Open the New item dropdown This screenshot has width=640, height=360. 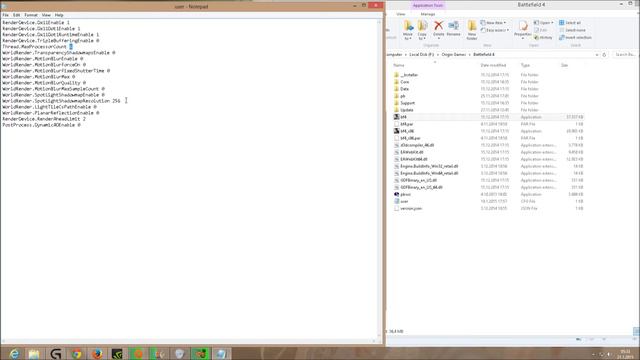point(493,23)
